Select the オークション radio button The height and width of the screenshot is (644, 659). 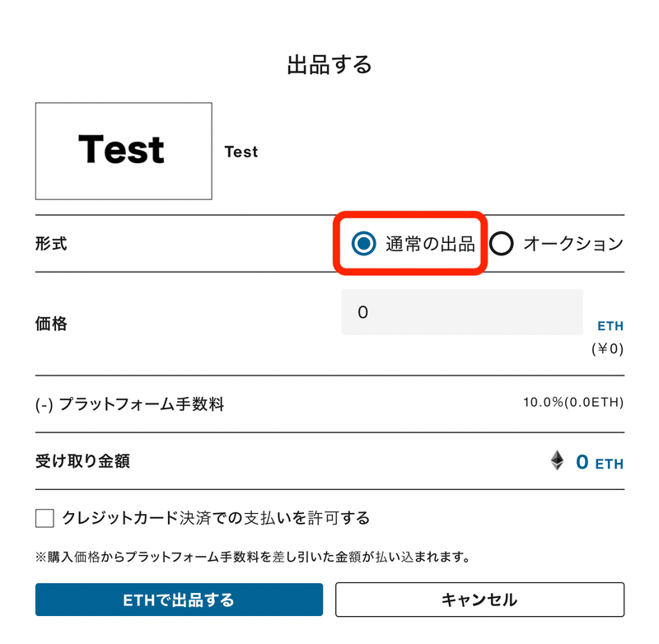502,243
